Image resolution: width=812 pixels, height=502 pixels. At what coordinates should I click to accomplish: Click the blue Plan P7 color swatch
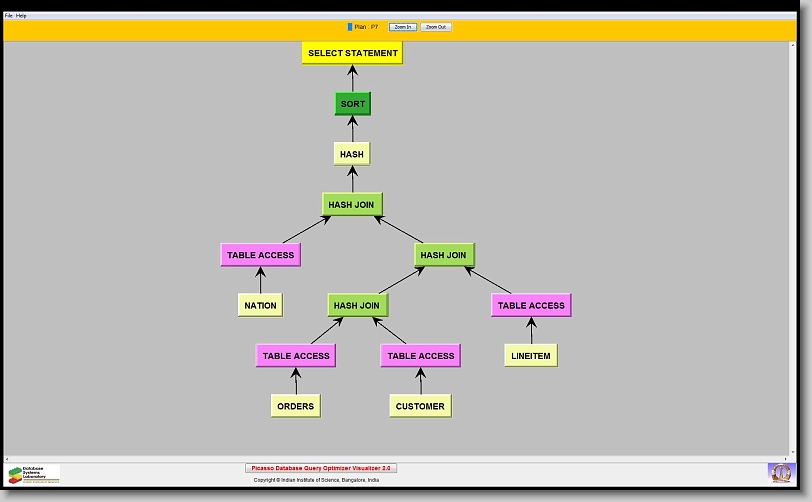(x=350, y=27)
